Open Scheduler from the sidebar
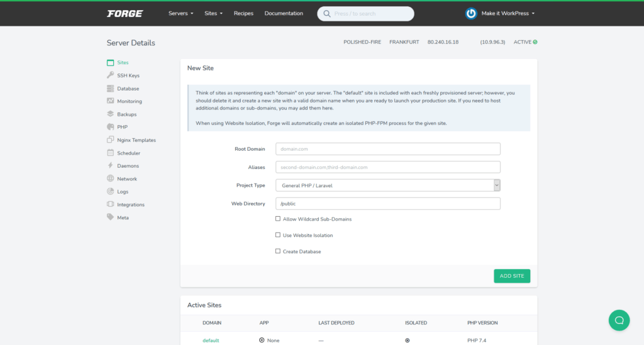Image resolution: width=644 pixels, height=345 pixels. [x=128, y=153]
